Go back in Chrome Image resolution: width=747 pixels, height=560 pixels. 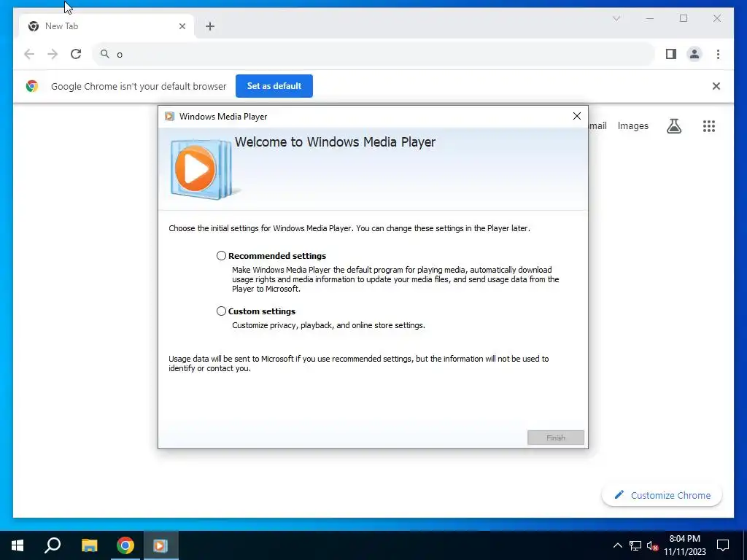tap(29, 54)
